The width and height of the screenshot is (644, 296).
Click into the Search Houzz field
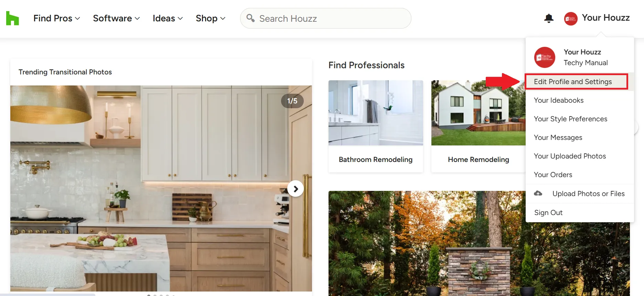pyautogui.click(x=325, y=18)
